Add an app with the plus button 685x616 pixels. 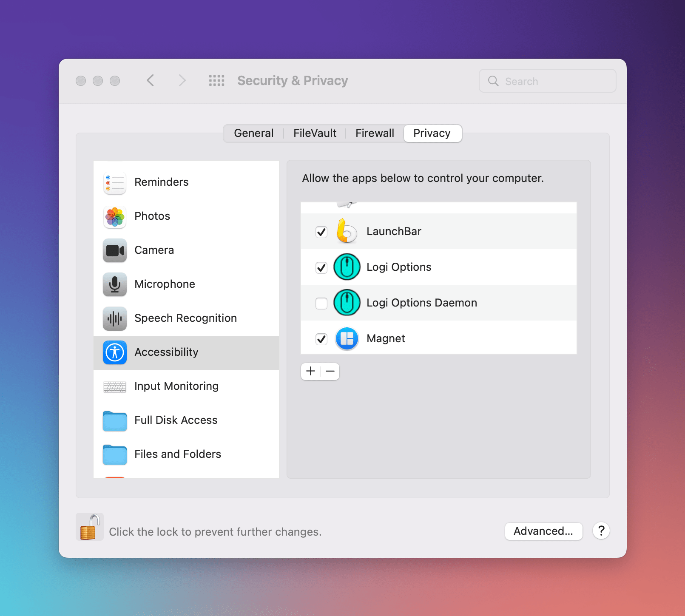(x=311, y=371)
